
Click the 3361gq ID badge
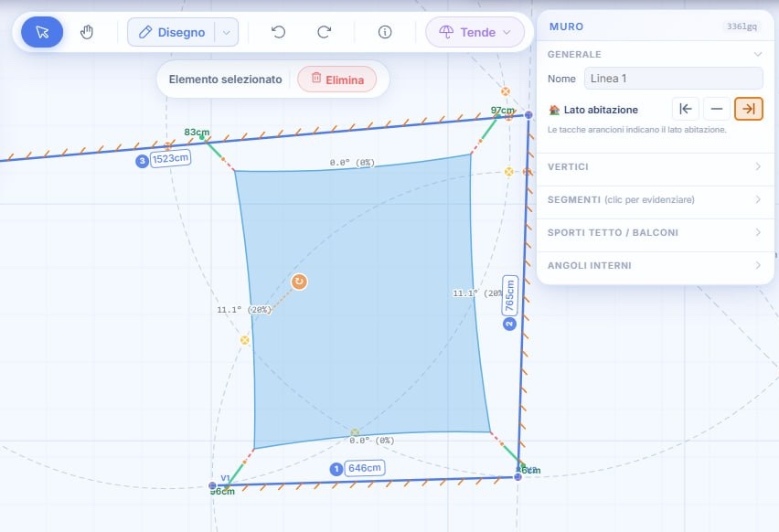tap(742, 27)
